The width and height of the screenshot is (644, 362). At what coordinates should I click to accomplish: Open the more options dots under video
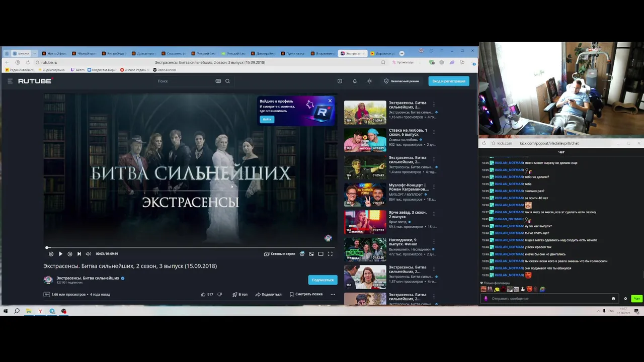(x=333, y=294)
